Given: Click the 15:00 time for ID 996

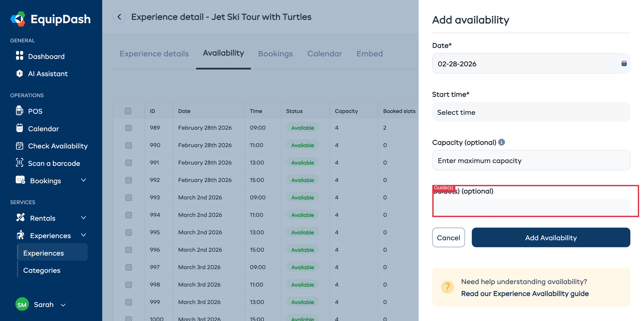Looking at the screenshot, I should coord(257,250).
